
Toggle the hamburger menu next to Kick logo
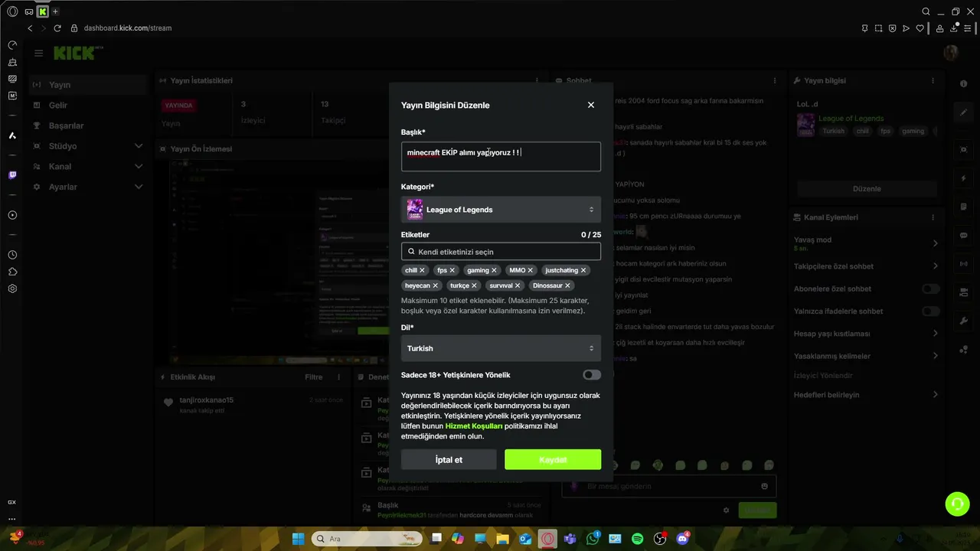pyautogui.click(x=38, y=53)
